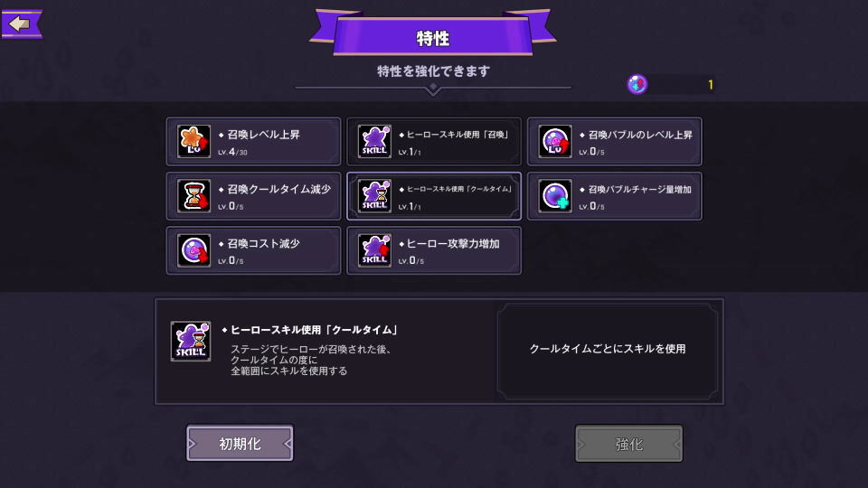
Task: Select the 召喚バブルのレベル上昇 bubble icon
Action: pyautogui.click(x=554, y=141)
